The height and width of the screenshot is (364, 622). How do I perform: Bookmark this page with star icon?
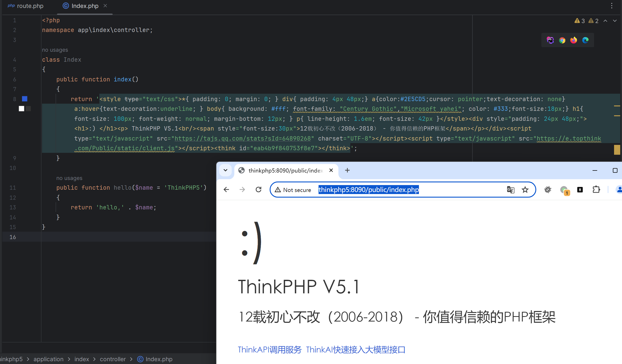point(525,190)
